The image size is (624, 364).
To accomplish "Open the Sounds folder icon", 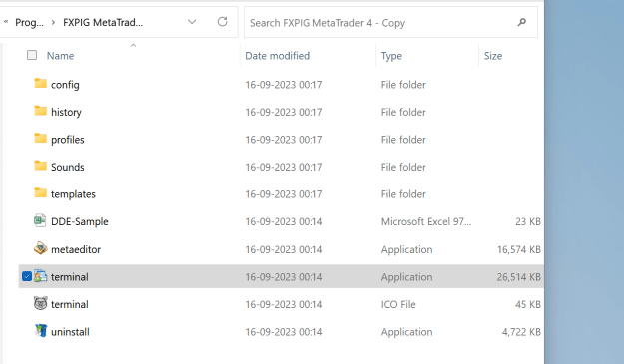I will point(40,166).
